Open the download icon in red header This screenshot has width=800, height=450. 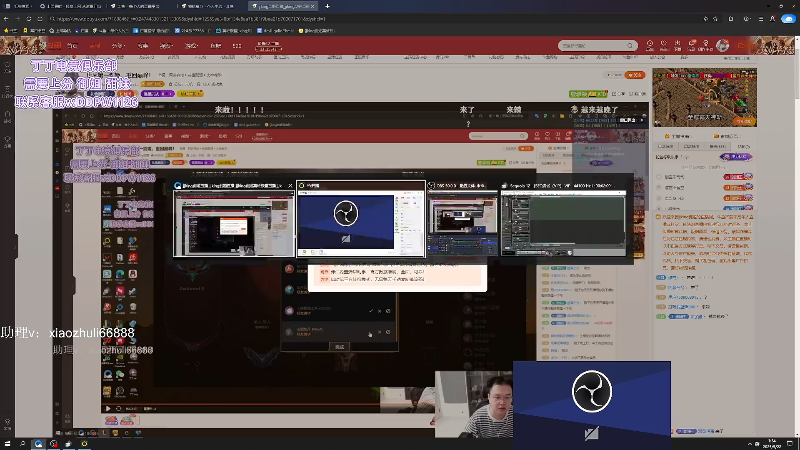point(678,45)
